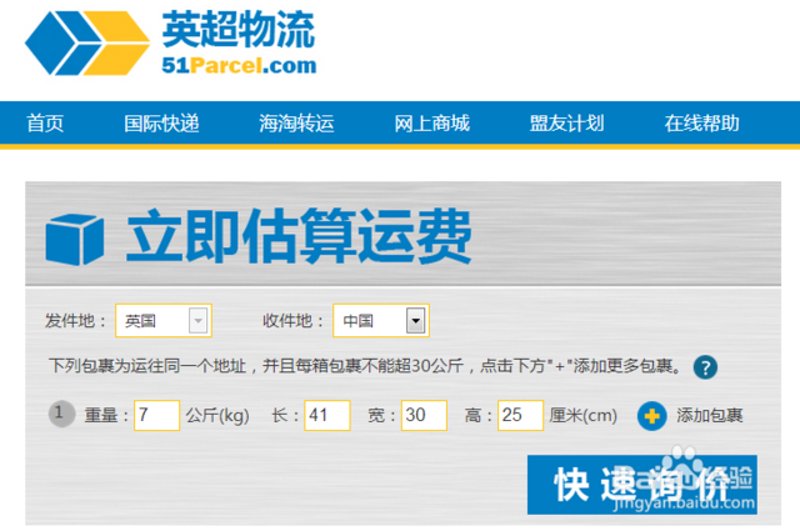This screenshot has width=800, height=531.
Task: Open the 发件地 dropdown showing 英国
Action: (x=163, y=320)
